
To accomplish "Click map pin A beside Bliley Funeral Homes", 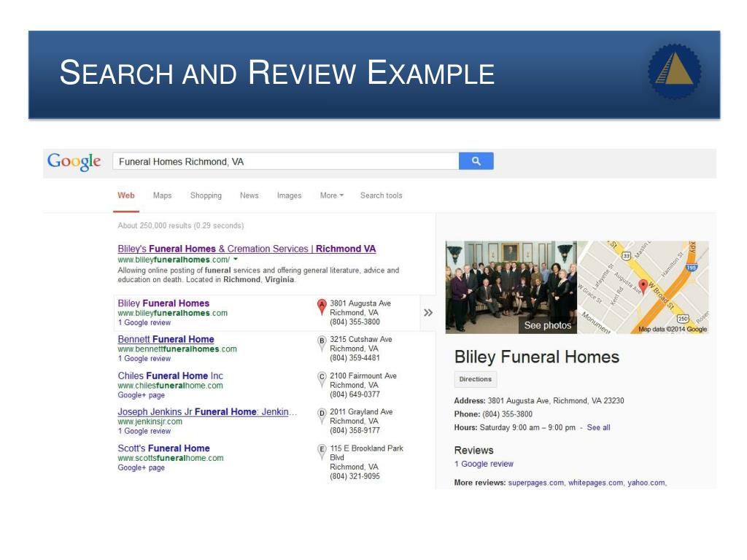I will 322,307.
